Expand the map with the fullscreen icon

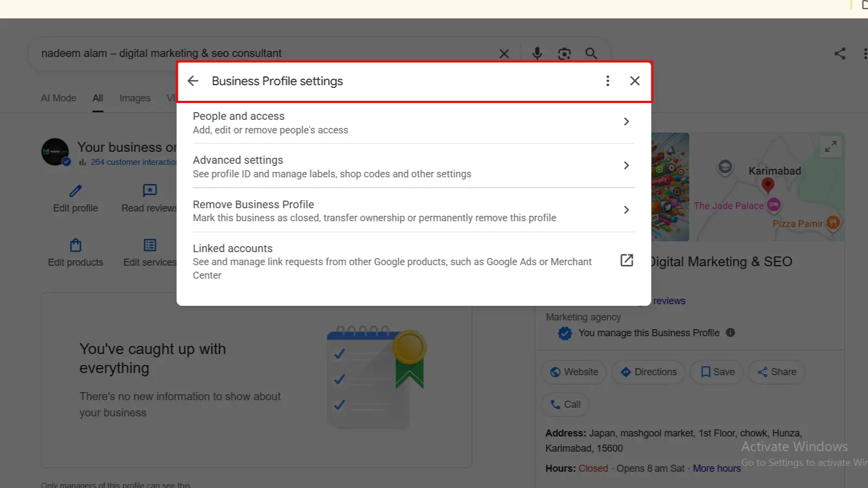click(831, 146)
